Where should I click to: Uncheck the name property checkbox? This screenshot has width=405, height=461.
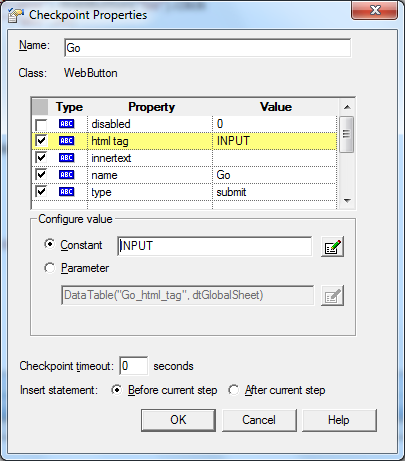coord(41,175)
